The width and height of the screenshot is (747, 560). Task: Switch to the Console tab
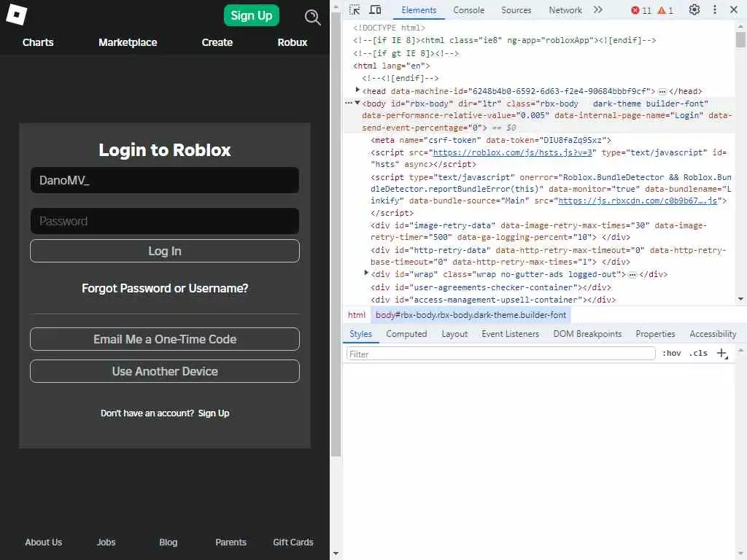click(x=469, y=10)
